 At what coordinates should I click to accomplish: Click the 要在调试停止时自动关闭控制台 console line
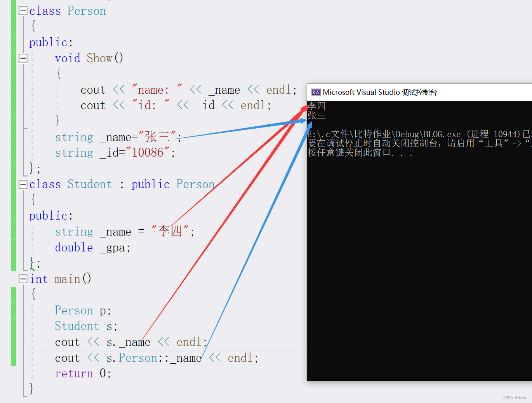(x=419, y=143)
